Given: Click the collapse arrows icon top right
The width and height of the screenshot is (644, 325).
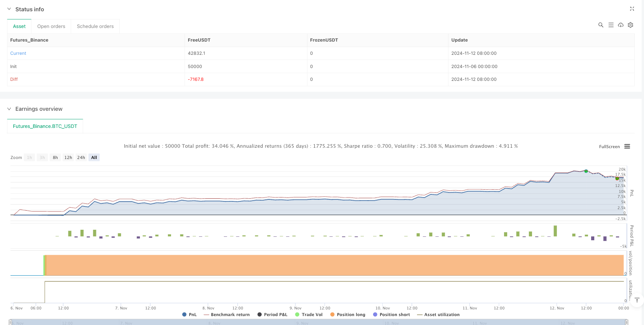Looking at the screenshot, I should (x=632, y=9).
